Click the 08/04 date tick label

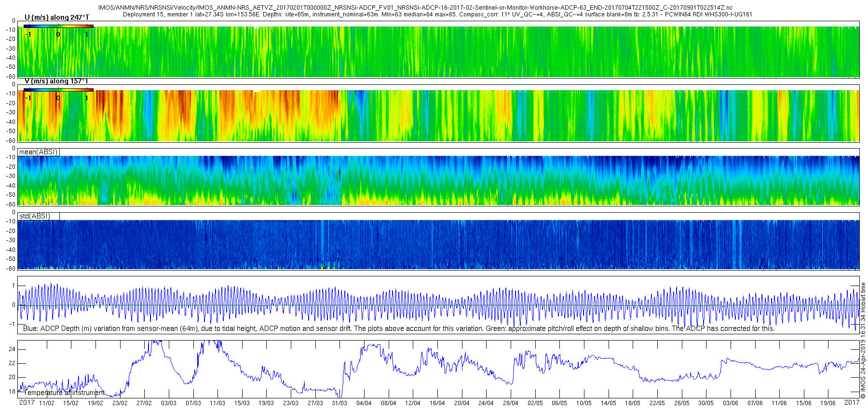point(389,403)
